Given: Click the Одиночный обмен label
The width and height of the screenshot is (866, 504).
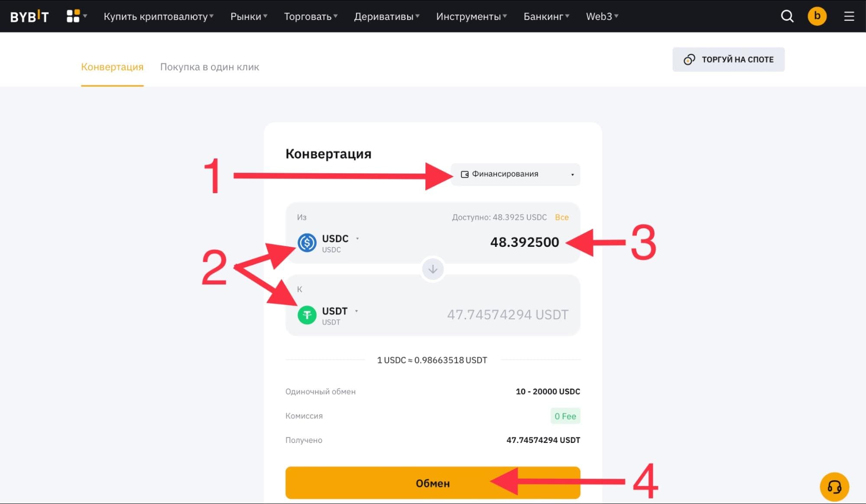Looking at the screenshot, I should [x=321, y=391].
